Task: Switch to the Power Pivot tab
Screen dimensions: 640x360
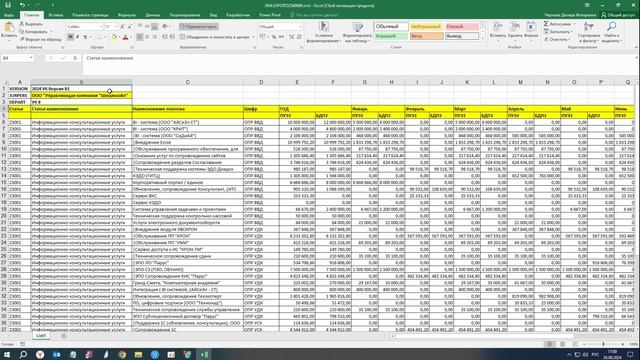Action: (270, 15)
